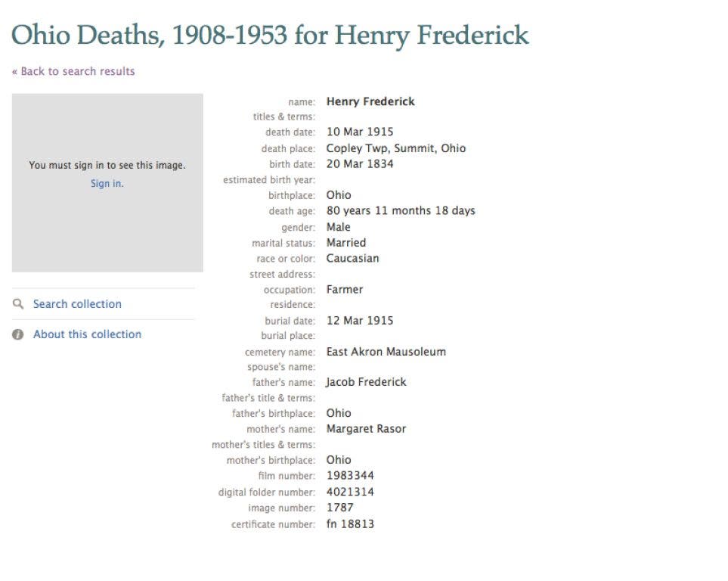Go back to search results
728x581 pixels.
click(x=73, y=71)
